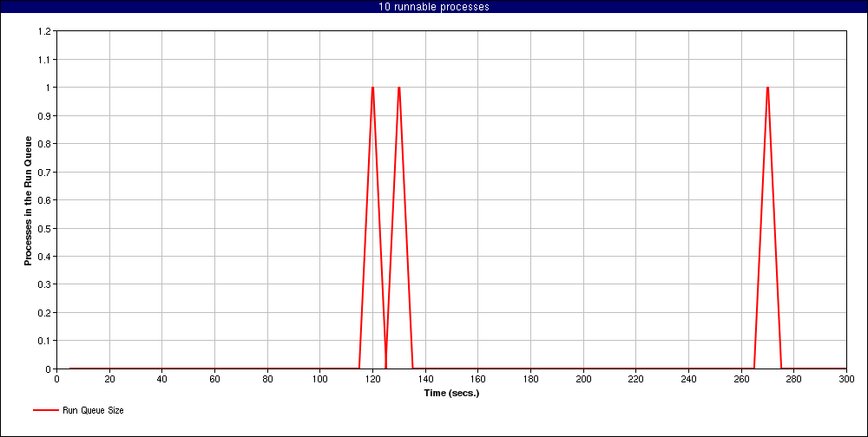Click the Run Queue Size legend label
Viewport: 868px width, 437px height.
coord(93,410)
